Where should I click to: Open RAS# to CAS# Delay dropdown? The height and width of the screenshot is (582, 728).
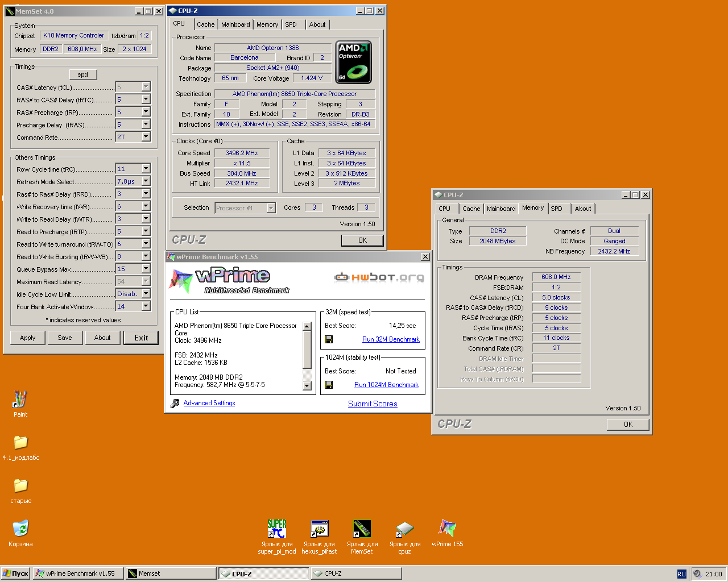click(146, 99)
